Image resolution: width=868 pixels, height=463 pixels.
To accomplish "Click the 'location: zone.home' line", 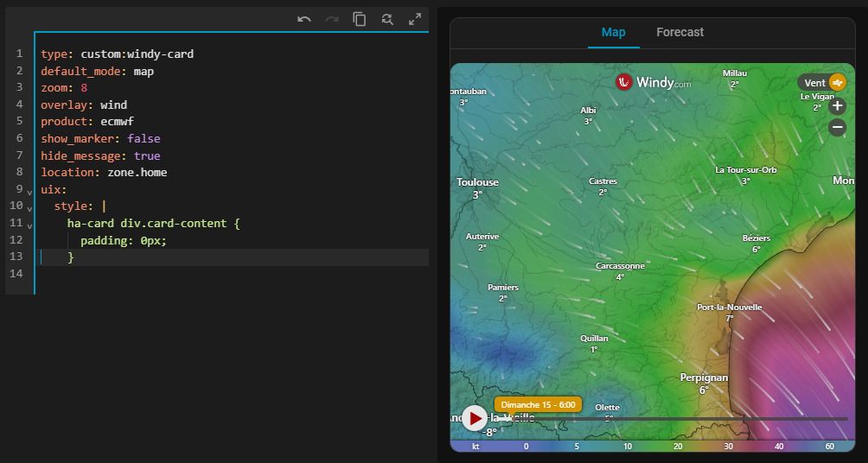I will click(x=104, y=172).
